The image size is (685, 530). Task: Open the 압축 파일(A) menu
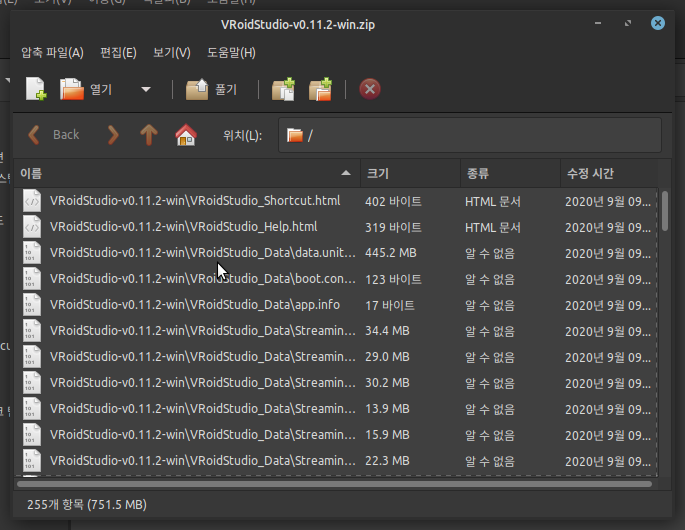pos(52,53)
